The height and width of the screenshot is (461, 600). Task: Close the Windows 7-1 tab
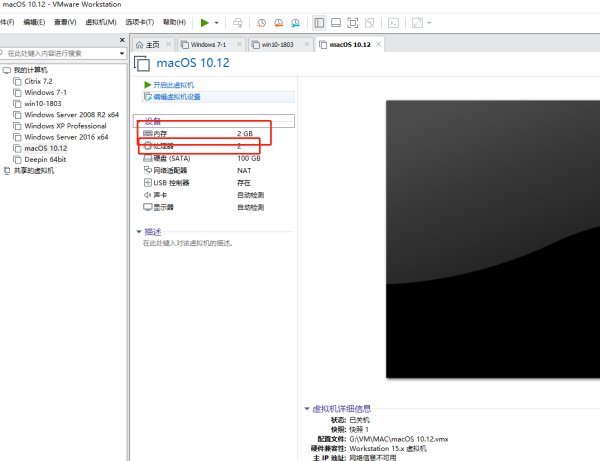pos(239,44)
